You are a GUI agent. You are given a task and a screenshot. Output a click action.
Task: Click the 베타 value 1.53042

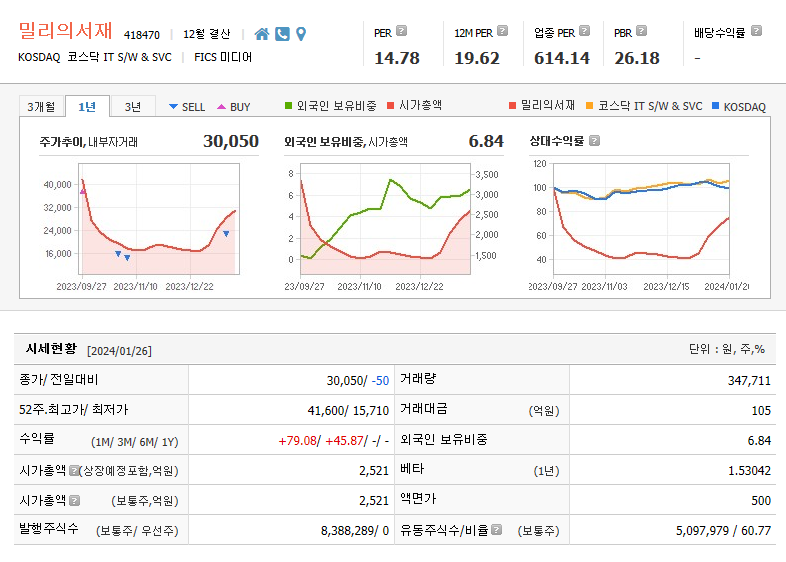749,471
